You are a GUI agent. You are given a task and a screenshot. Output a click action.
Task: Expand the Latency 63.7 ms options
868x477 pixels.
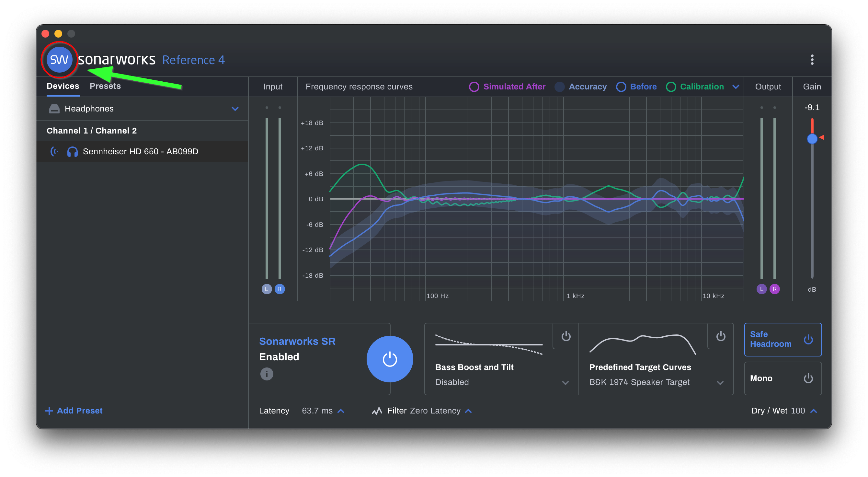(x=341, y=411)
